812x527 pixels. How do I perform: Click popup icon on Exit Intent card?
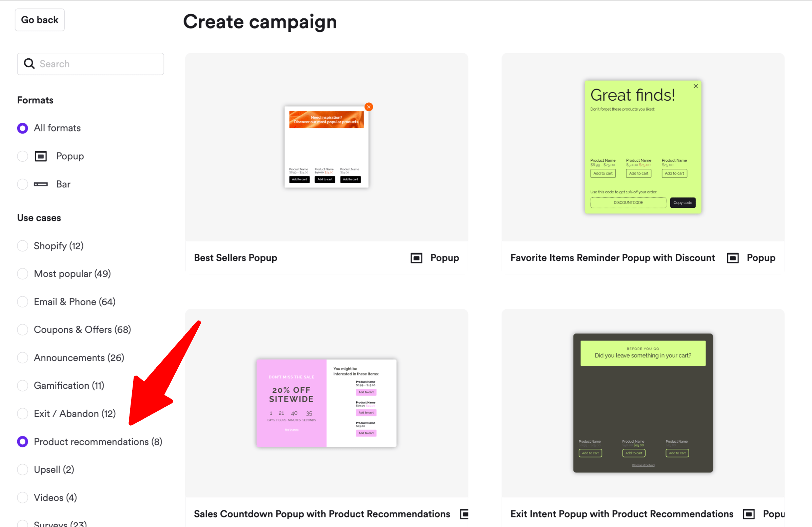coord(749,514)
